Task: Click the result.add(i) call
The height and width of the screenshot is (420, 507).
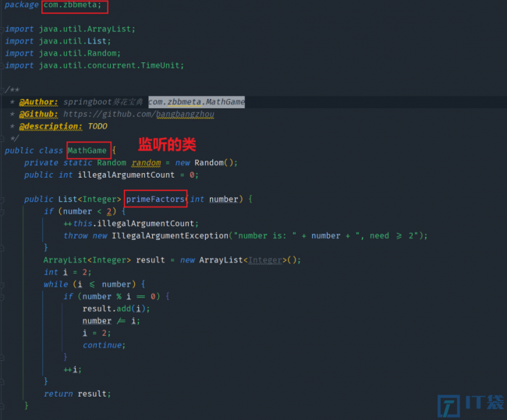Action: (x=116, y=309)
